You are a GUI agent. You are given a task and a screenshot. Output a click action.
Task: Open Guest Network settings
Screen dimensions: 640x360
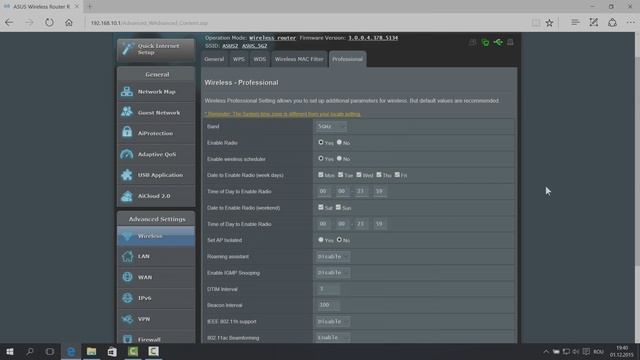[156, 112]
